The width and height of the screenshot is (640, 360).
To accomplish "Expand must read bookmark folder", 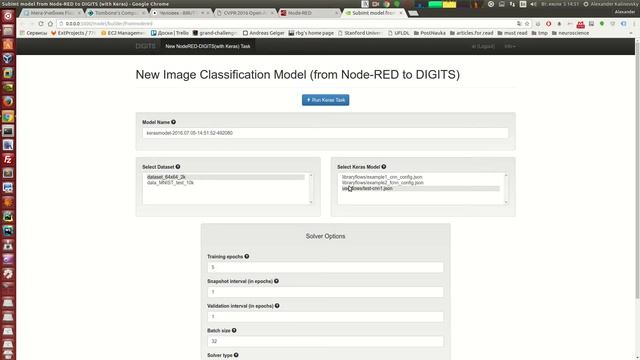I will [x=512, y=33].
